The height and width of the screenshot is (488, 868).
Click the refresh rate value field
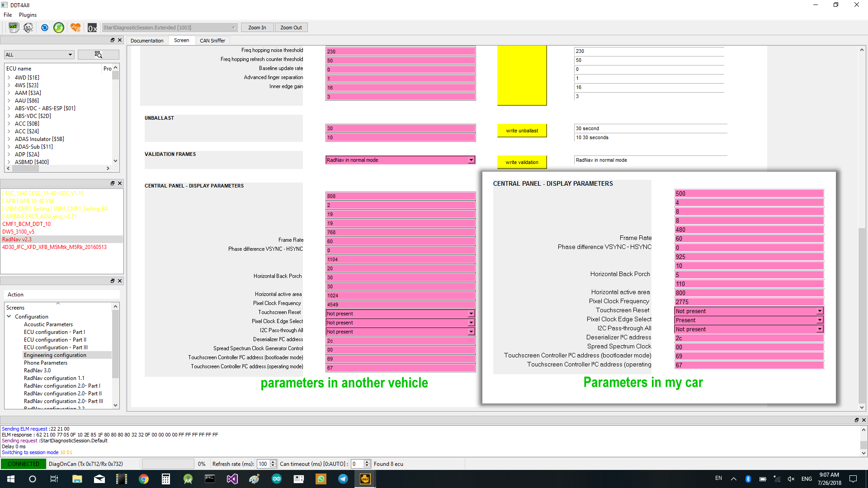[x=263, y=464]
